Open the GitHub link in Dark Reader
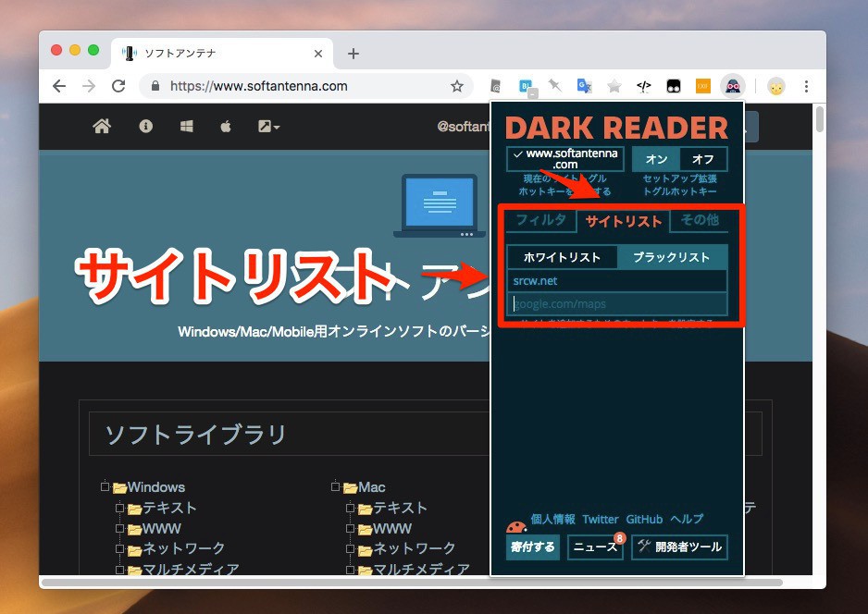Image resolution: width=868 pixels, height=614 pixels. (644, 520)
